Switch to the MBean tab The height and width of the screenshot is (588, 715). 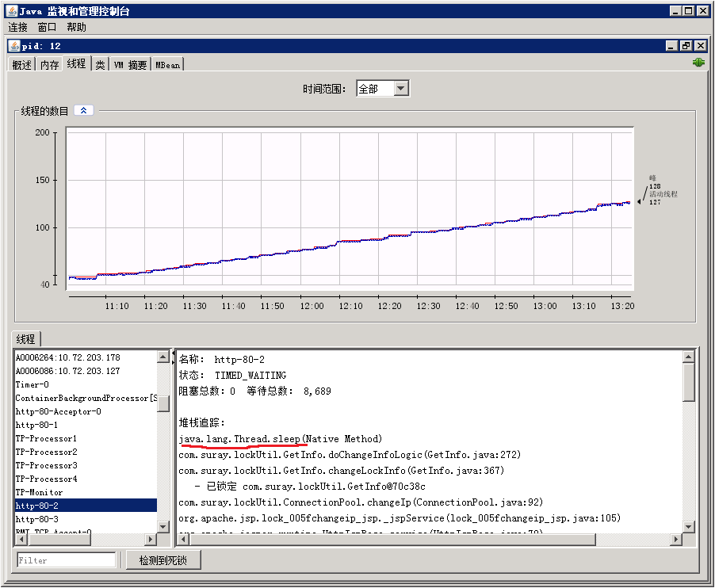167,65
